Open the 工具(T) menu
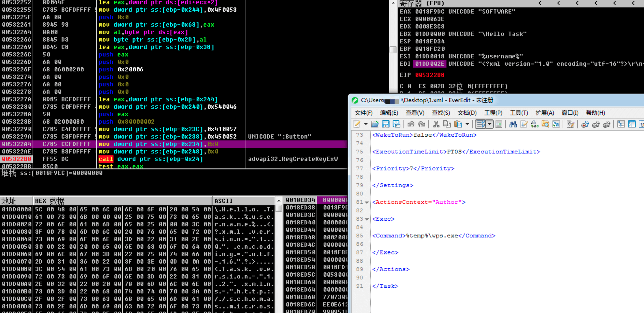644x313 pixels. click(x=519, y=113)
